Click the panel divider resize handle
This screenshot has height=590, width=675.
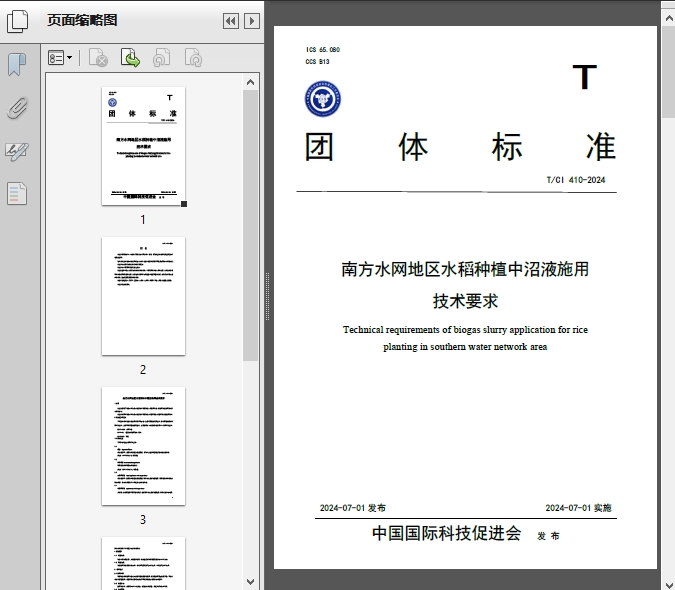click(267, 296)
